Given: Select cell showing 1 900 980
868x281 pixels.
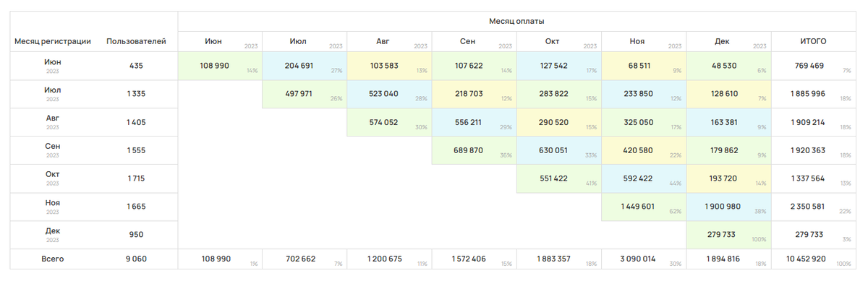Looking at the screenshot, I should pos(728,207).
